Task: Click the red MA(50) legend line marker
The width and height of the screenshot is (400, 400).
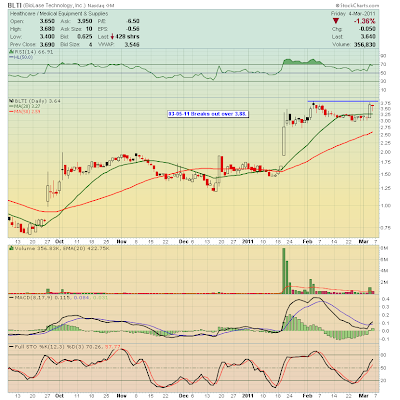Action: [11, 112]
